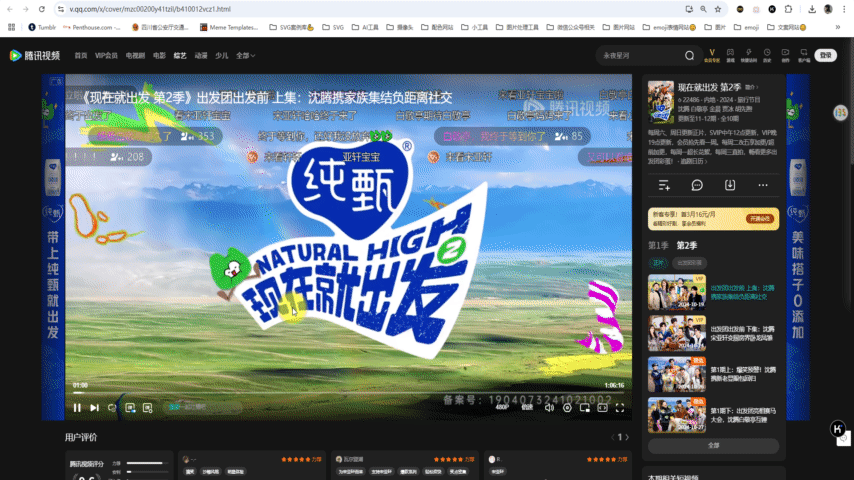This screenshot has height=480, width=854.
Task: Open the watch history clock icon
Action: (x=767, y=55)
